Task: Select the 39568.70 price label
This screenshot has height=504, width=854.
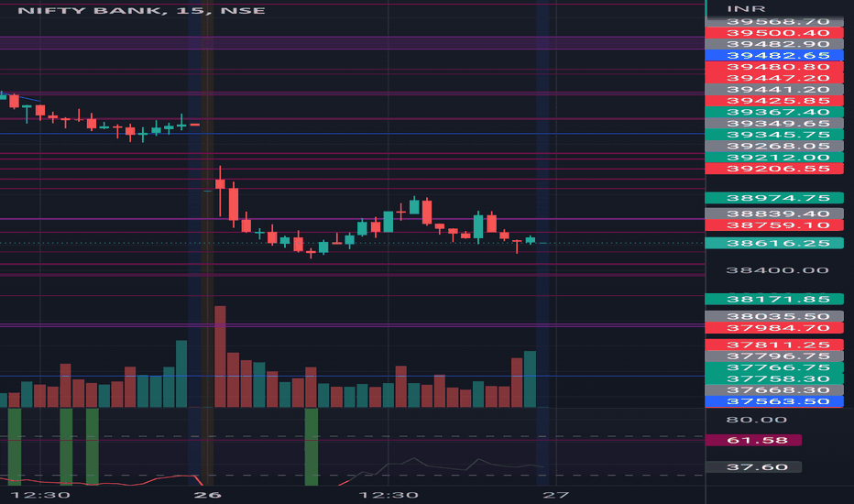Action: tap(774, 22)
